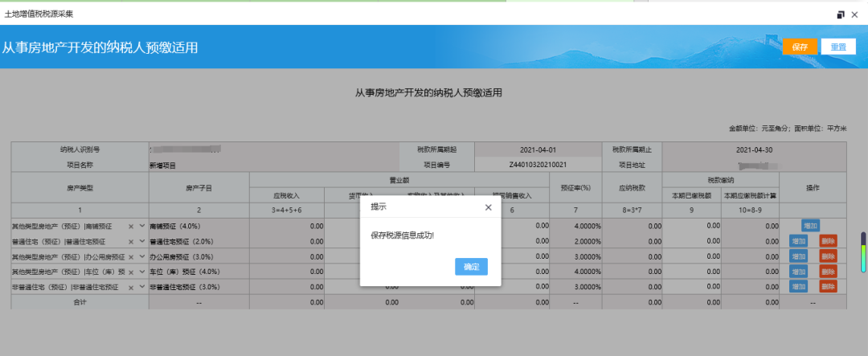Restore down the 土地增值税税源采集 window

point(841,14)
